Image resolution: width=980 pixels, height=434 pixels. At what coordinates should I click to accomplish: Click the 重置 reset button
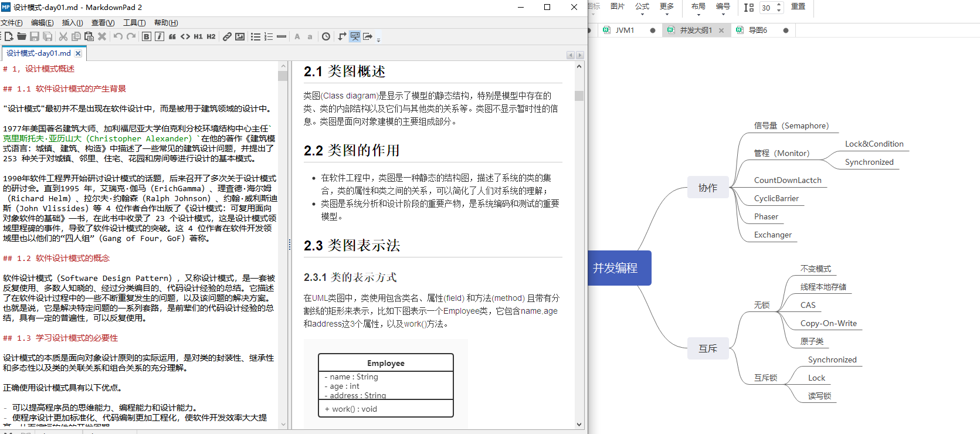(798, 6)
